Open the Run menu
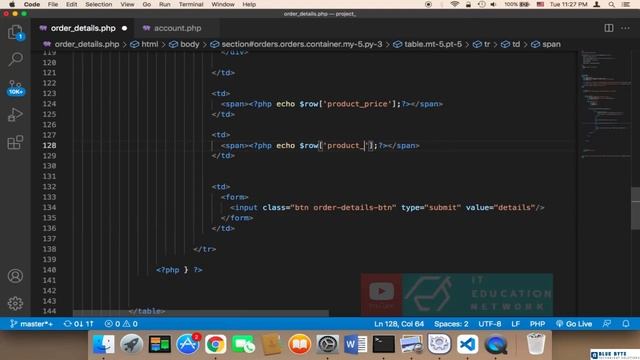This screenshot has width=640, height=360. [164, 4]
